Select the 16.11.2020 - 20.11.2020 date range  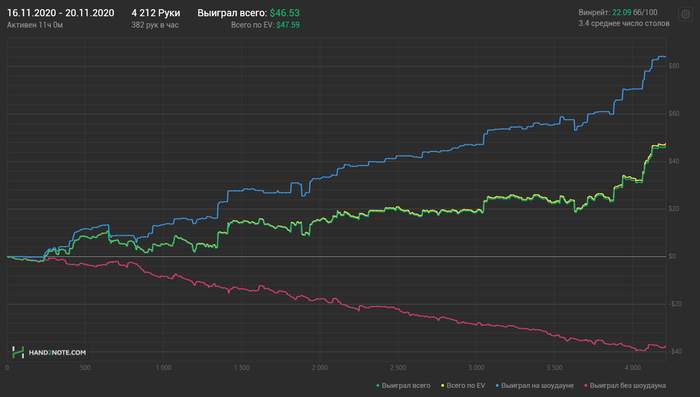60,13
